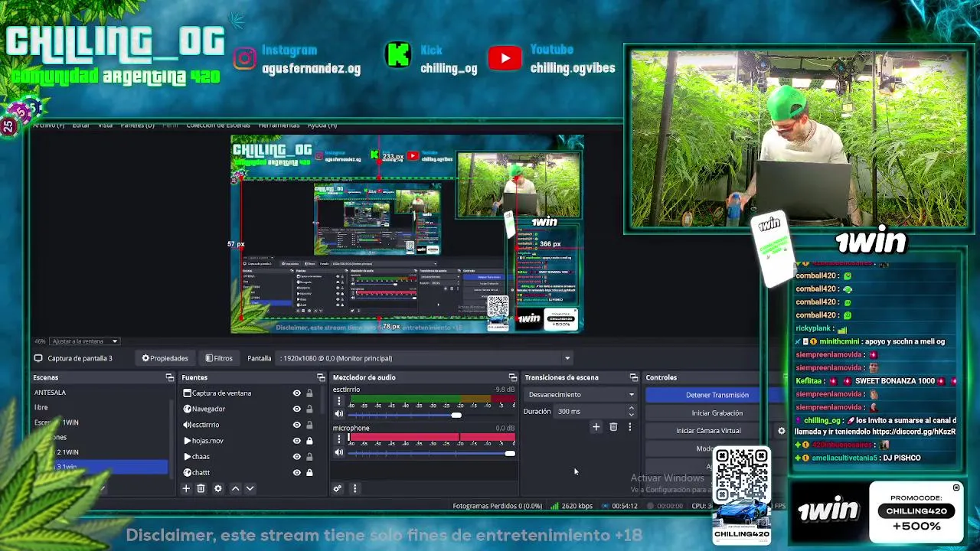
Task: Open Propiedades for the selected source
Action: pyautogui.click(x=165, y=358)
